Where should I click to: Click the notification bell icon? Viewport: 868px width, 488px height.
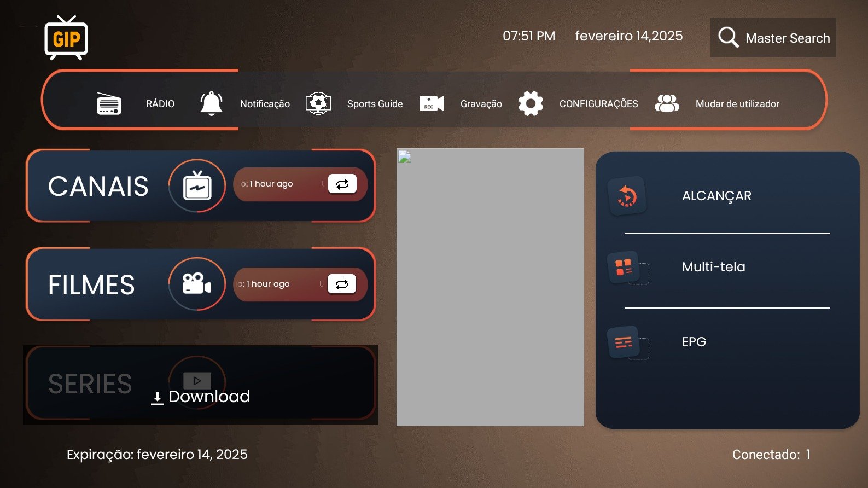click(x=211, y=103)
